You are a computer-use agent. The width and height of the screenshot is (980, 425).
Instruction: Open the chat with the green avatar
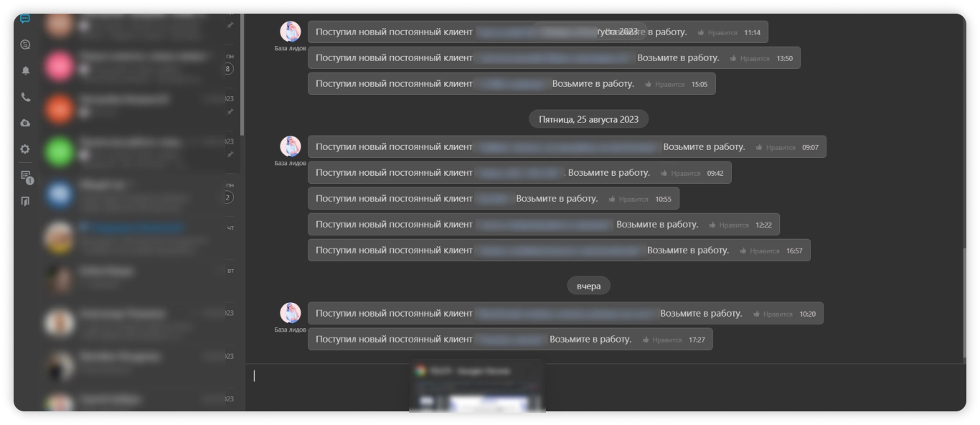click(x=60, y=151)
